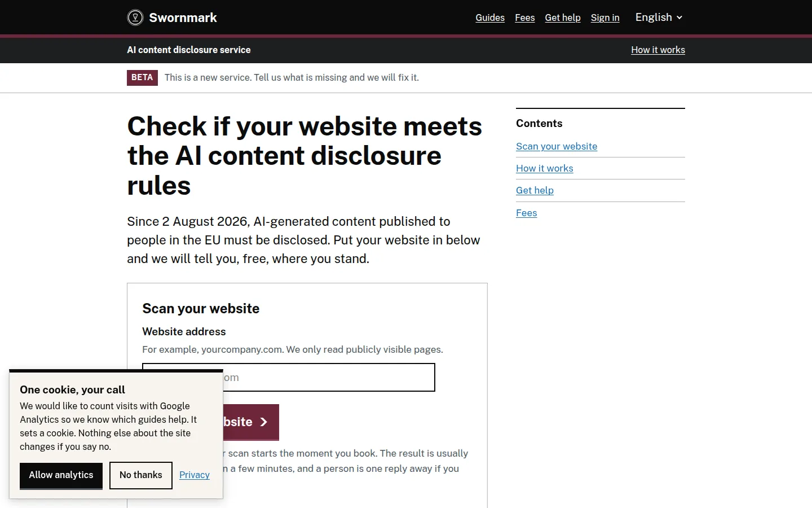Open Fees in the top navigation
Viewport: 812px width, 508px height.
point(524,17)
